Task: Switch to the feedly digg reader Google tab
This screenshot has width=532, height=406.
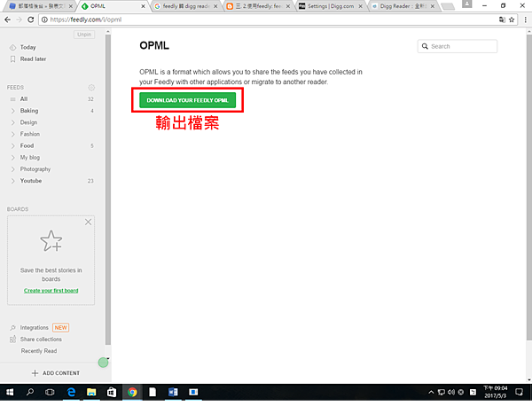Action: pyautogui.click(x=185, y=6)
